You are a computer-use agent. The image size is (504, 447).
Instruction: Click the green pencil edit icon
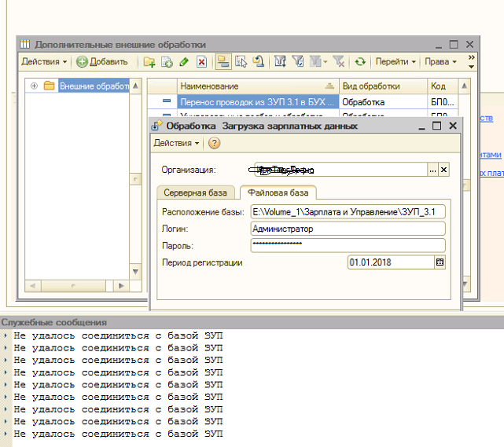[184, 61]
